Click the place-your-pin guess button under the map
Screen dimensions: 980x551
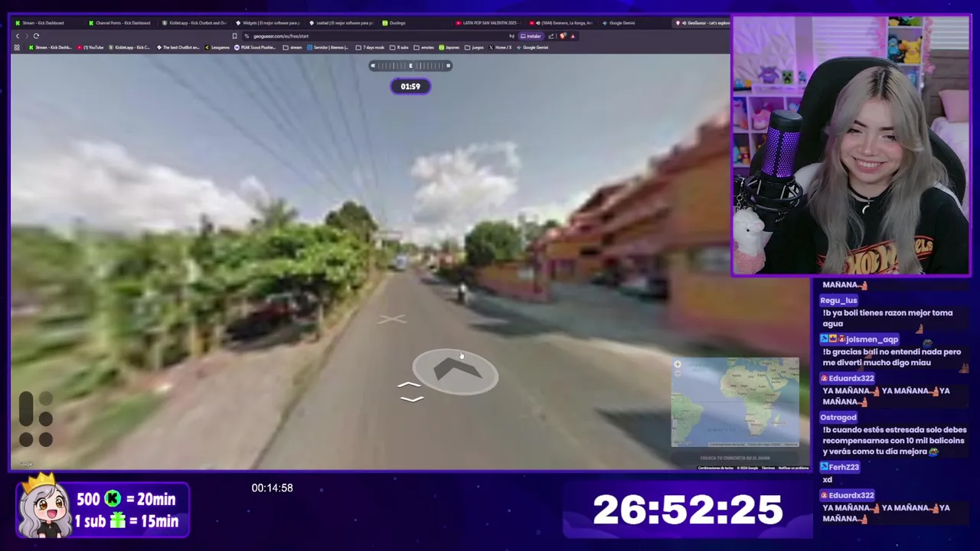735,458
